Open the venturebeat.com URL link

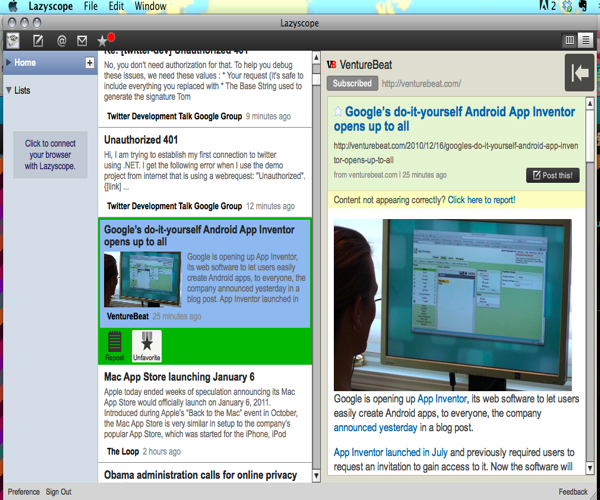click(x=421, y=83)
